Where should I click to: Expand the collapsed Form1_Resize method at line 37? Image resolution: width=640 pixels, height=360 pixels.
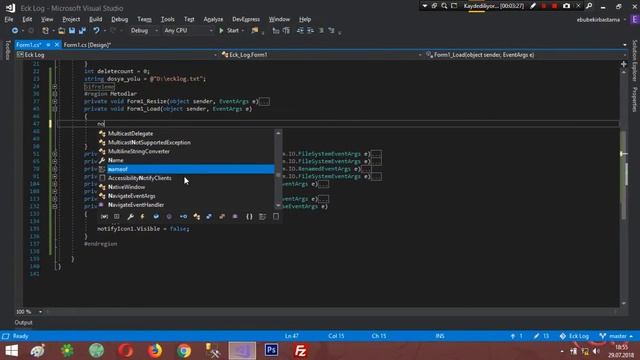click(x=54, y=102)
